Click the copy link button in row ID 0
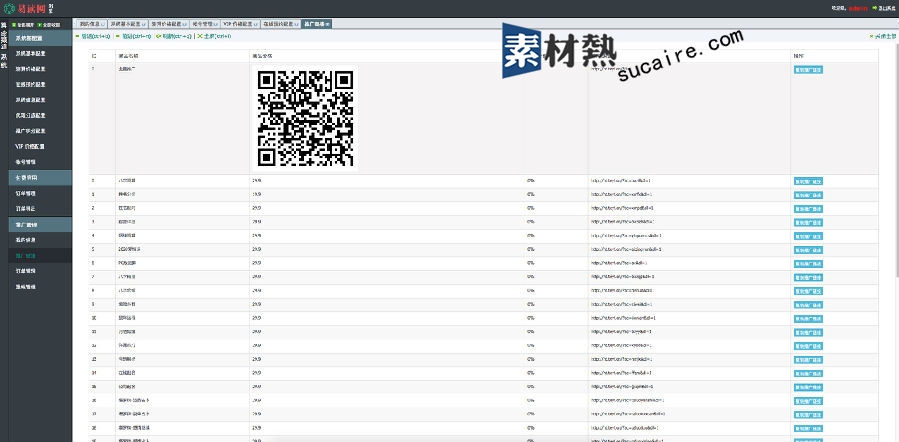 [808, 181]
